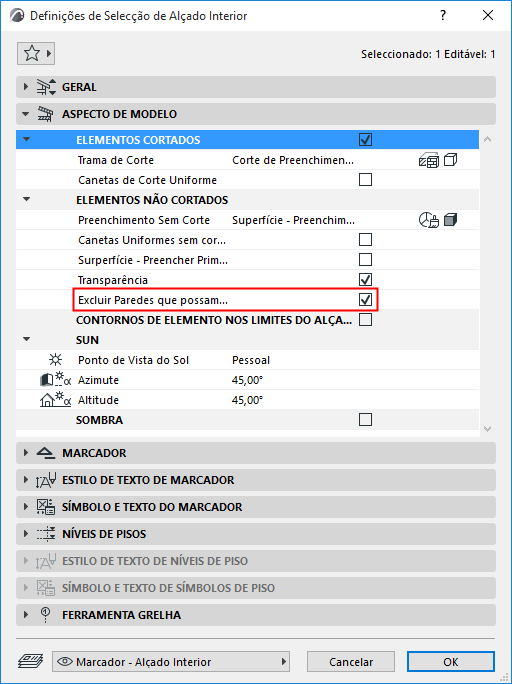Select the Preenchimento Sem Corte label
Image resolution: width=512 pixels, height=684 pixels.
(x=144, y=220)
